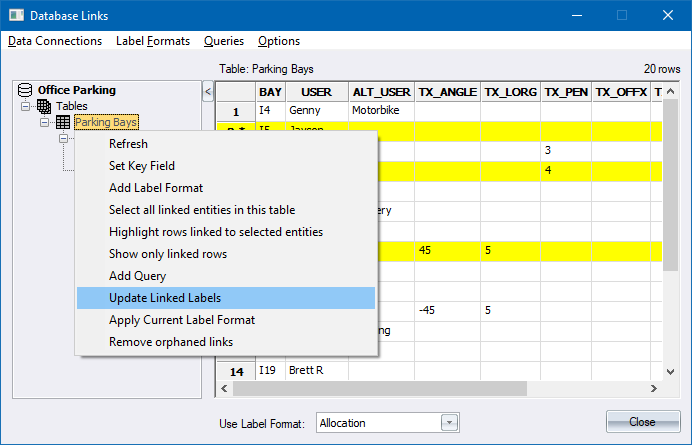Select Show only linked rows

(168, 254)
